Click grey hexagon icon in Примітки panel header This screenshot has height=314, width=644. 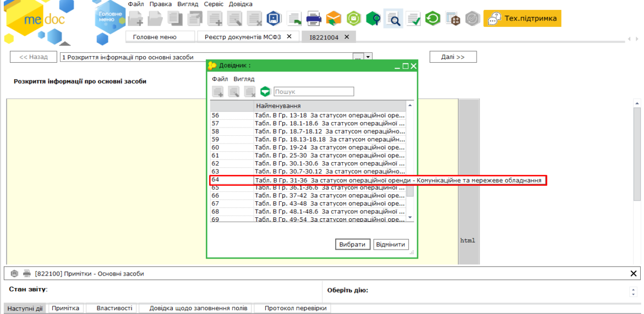click(x=14, y=273)
